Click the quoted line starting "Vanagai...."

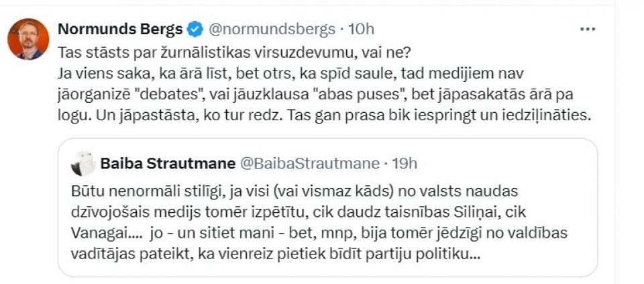point(319,233)
